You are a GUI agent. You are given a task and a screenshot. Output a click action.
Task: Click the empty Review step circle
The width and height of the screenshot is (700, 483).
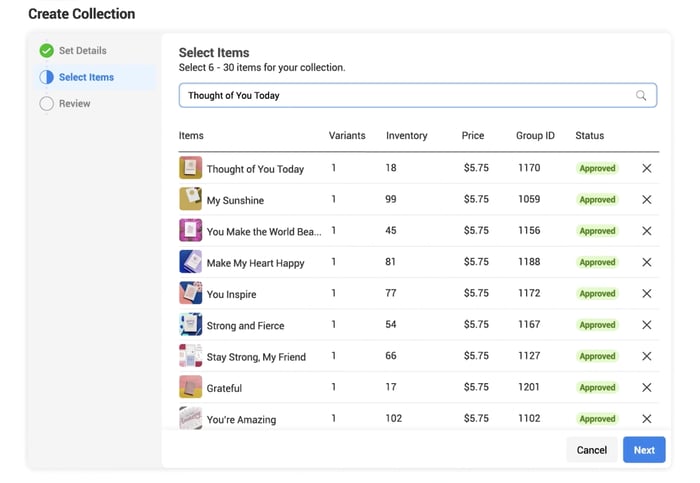(47, 103)
